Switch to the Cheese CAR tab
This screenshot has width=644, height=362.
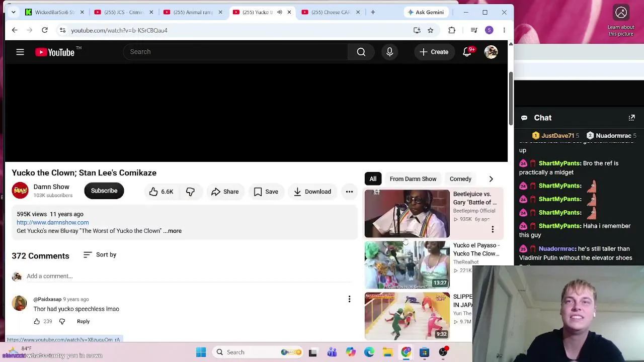click(331, 12)
